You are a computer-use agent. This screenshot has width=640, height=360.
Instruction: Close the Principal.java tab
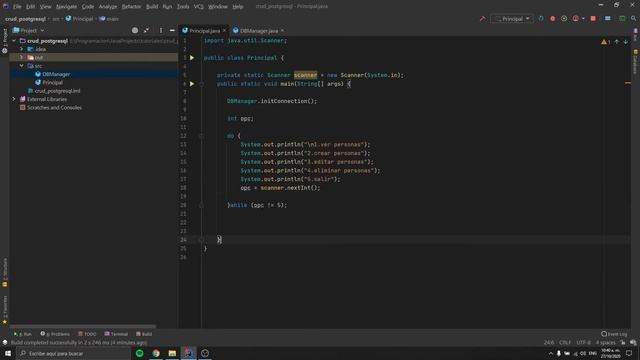[224, 31]
